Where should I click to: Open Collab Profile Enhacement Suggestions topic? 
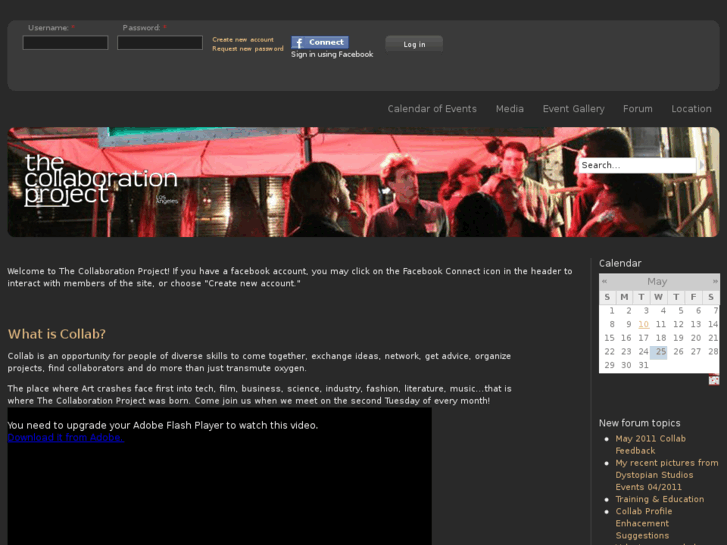tap(644, 523)
